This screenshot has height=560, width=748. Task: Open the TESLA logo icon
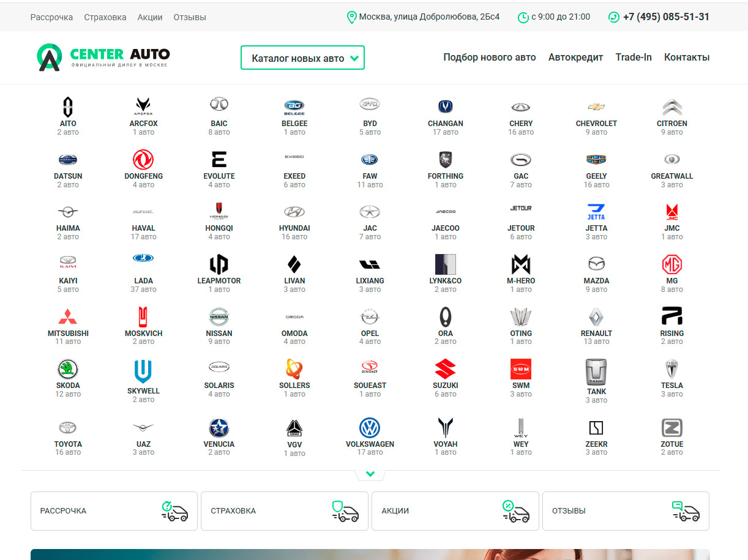672,369
